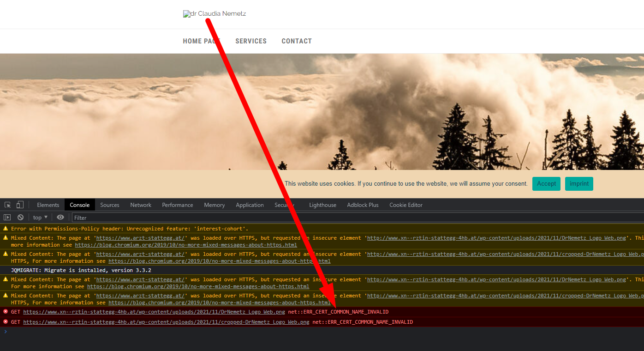Image resolution: width=644 pixels, height=351 pixels.
Task: Click the 'dr Claudia Nemetz' site logo
Action: pos(215,14)
